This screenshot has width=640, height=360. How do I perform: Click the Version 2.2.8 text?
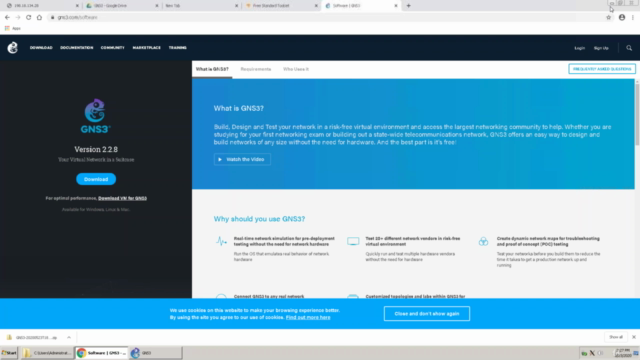(96, 149)
